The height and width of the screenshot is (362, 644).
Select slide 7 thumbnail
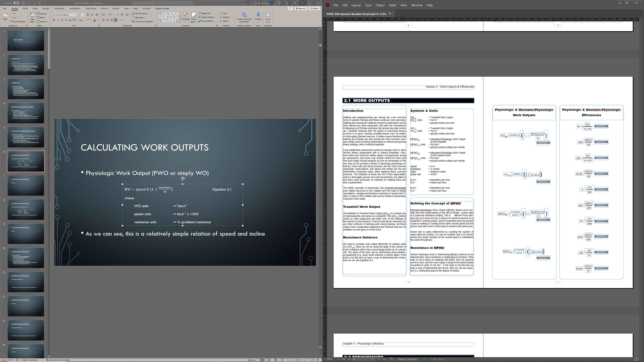[x=26, y=185]
